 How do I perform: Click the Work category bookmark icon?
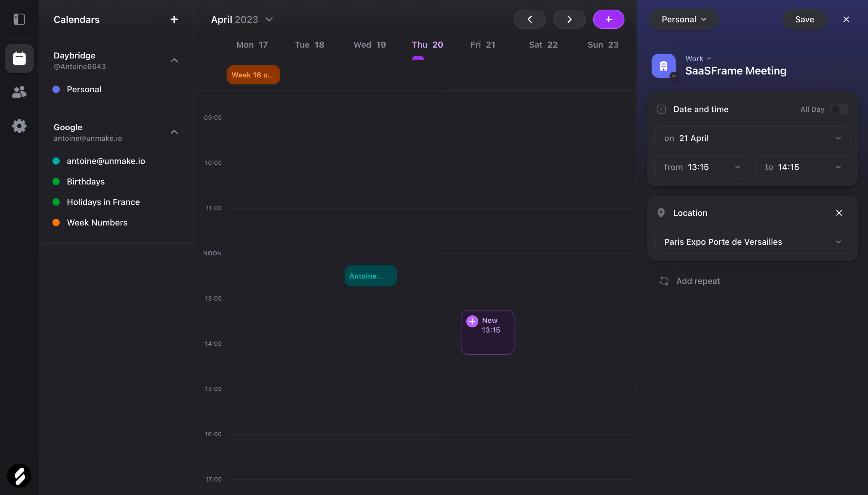pos(663,65)
